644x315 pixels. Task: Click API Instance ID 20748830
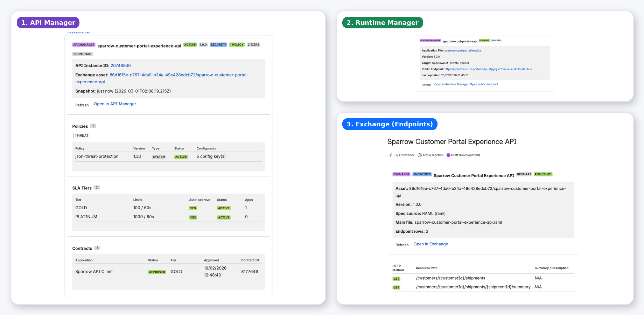coord(120,65)
